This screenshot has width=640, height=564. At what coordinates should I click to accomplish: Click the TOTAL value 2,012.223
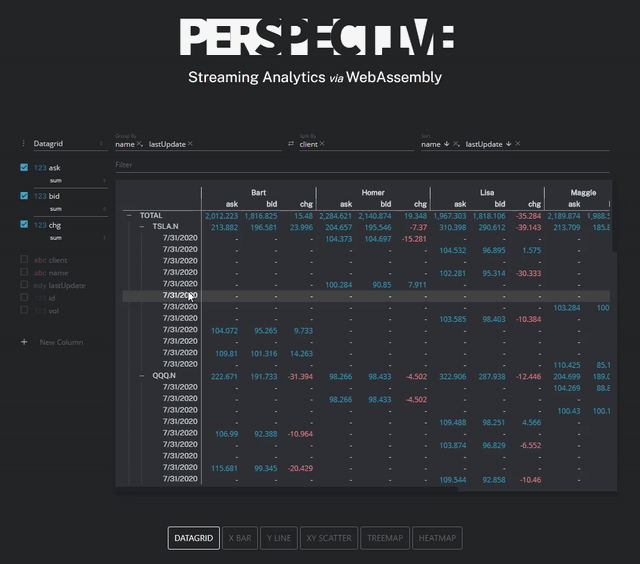221,216
